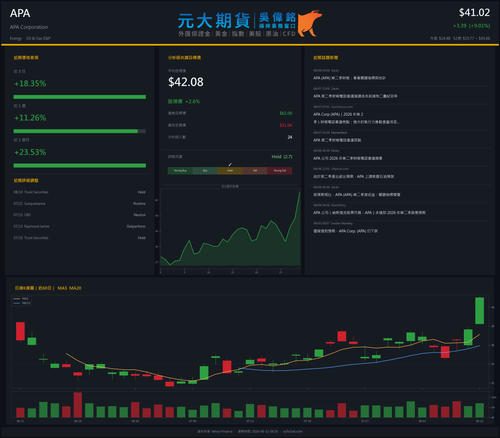Open the Moby news headline
This screenshot has width=500, height=438.
pyautogui.click(x=348, y=158)
